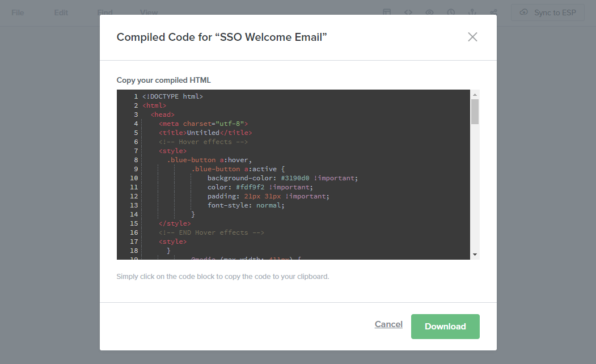Open the File menu behind the dialog
Image resolution: width=596 pixels, height=364 pixels.
[x=18, y=12]
